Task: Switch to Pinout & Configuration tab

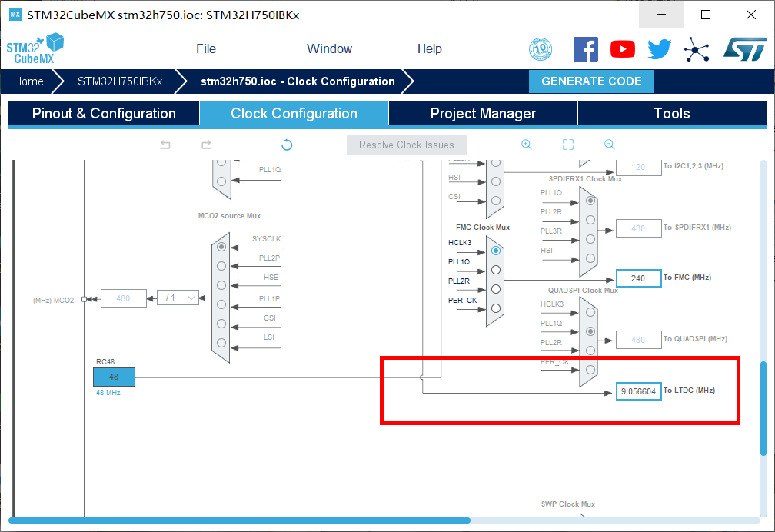Action: tap(104, 114)
